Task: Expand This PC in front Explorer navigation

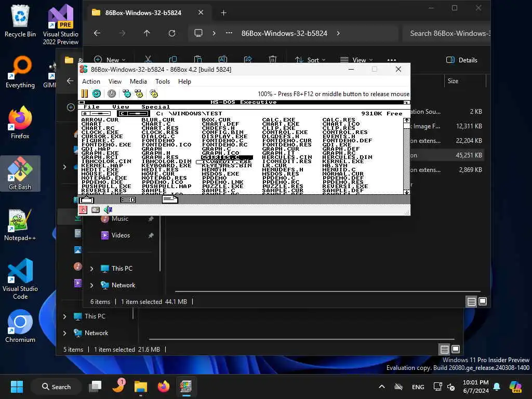Action: point(91,269)
